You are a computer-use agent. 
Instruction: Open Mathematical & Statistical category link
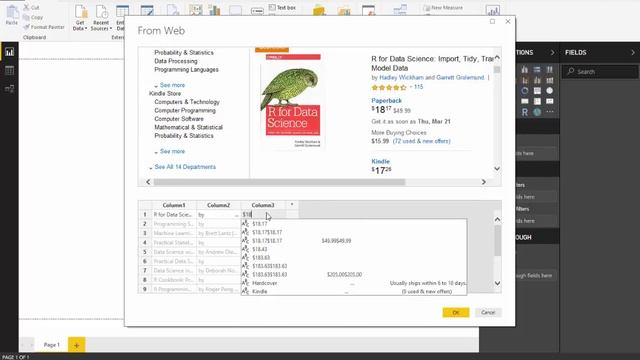(x=189, y=127)
